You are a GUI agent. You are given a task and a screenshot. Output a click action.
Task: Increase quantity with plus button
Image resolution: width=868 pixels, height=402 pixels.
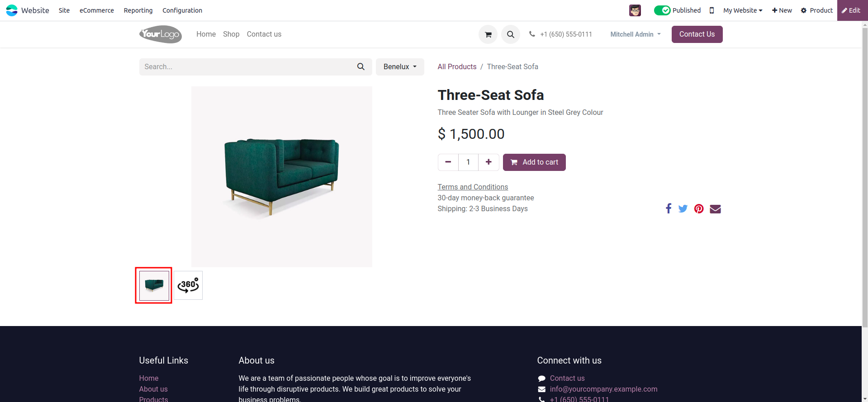click(x=489, y=162)
